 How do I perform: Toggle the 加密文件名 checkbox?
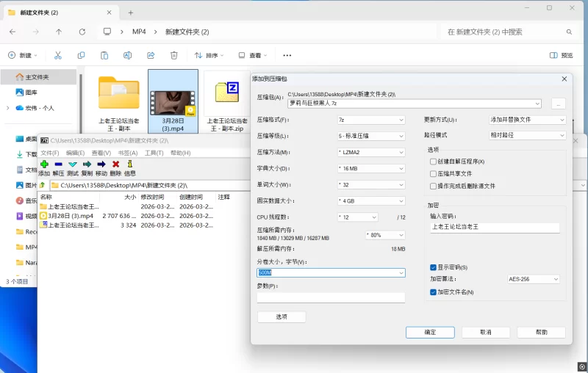pyautogui.click(x=434, y=292)
